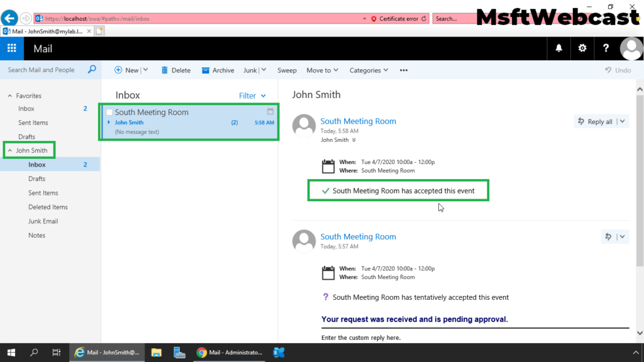Archive the selected message
The width and height of the screenshot is (644, 362).
pos(218,70)
